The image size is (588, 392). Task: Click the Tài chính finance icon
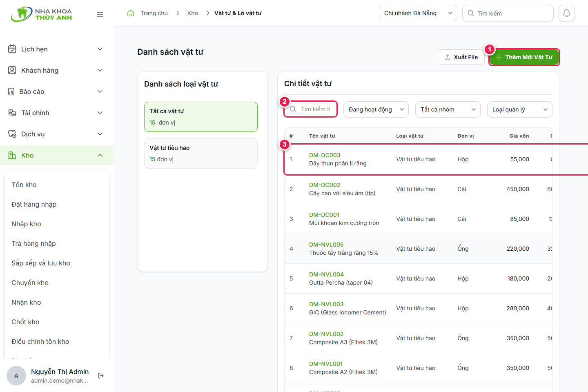[12, 113]
